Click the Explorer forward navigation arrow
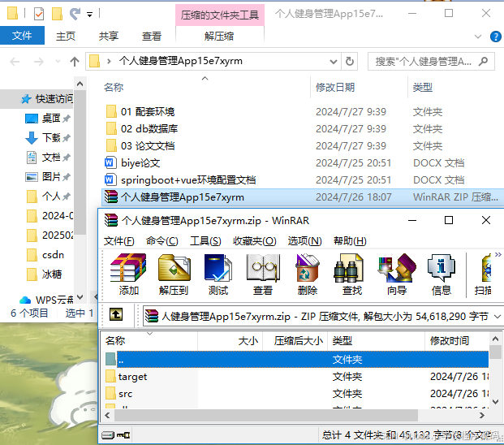Image resolution: width=504 pixels, height=445 pixels. 39,61
